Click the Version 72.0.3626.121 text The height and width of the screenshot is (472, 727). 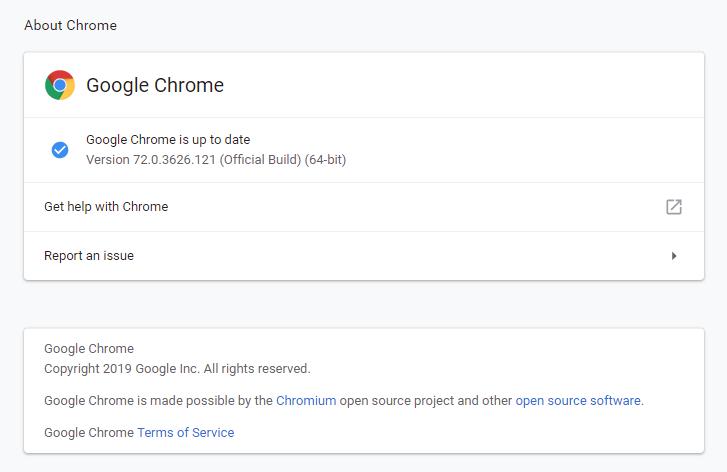point(216,160)
